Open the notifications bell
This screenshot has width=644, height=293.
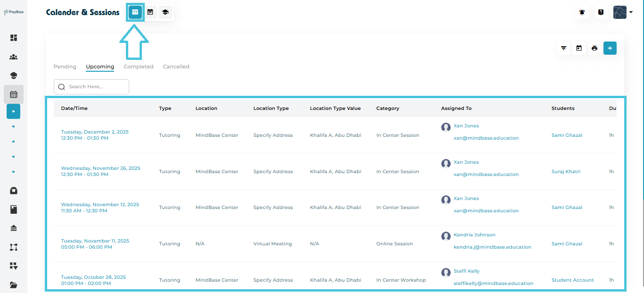582,12
